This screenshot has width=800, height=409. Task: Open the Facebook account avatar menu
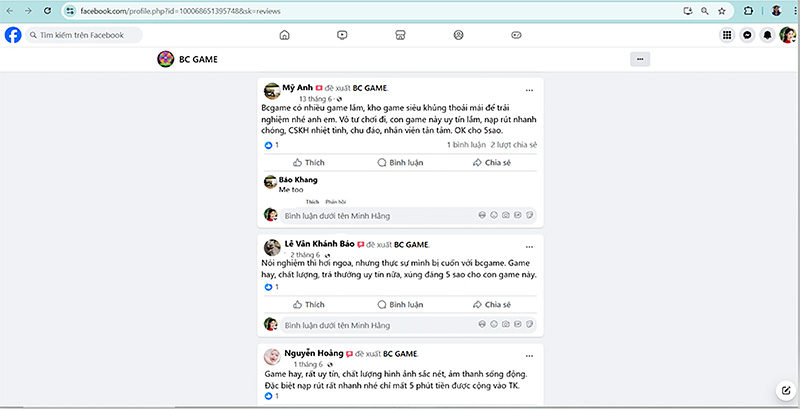point(787,35)
